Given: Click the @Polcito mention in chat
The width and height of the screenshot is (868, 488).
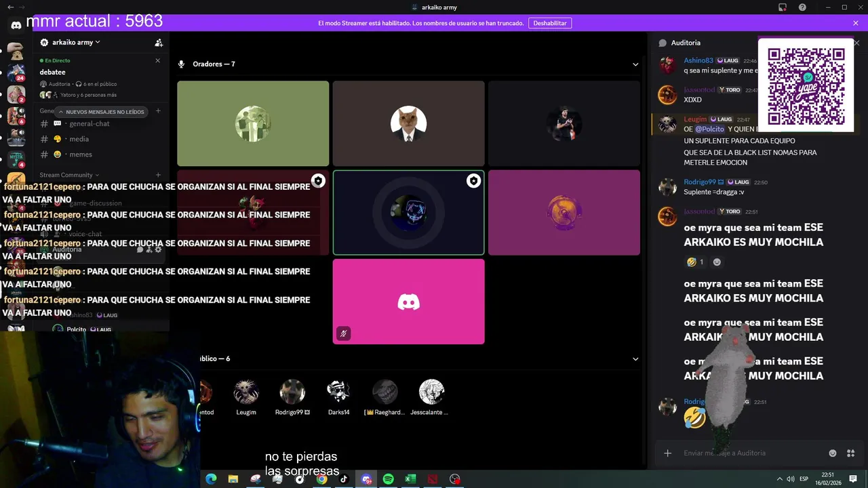Looking at the screenshot, I should (709, 129).
